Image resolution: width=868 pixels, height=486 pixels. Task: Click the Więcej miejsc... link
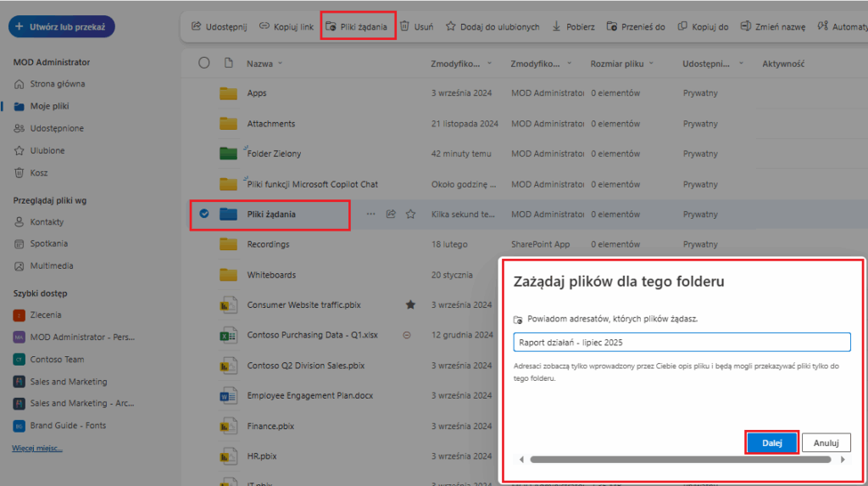[37, 449]
